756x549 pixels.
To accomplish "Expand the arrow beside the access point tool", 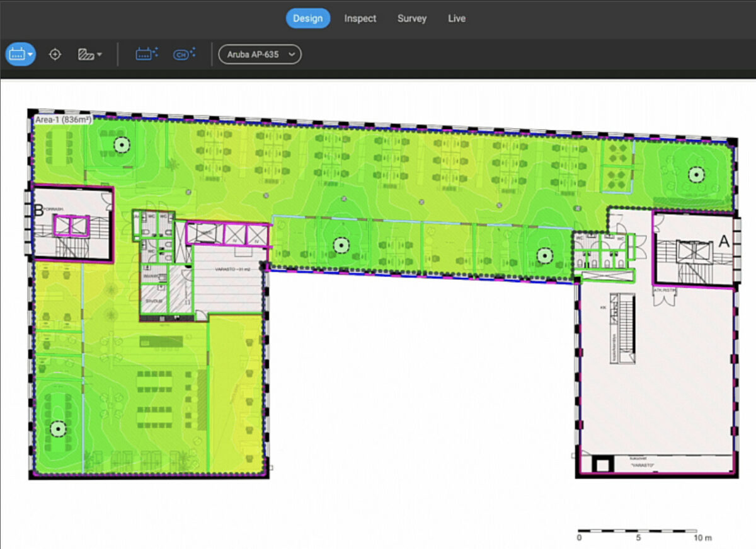I will (x=30, y=55).
